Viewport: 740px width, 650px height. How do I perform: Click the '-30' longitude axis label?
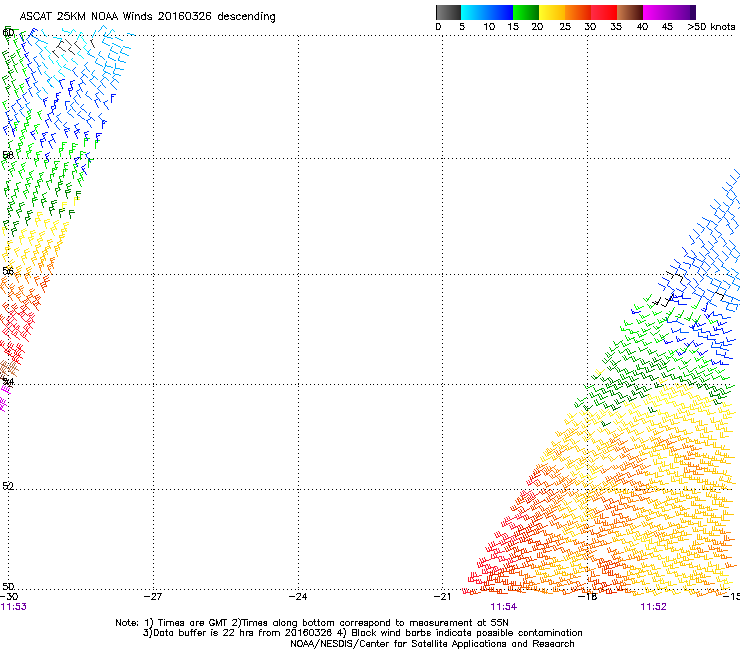(x=9, y=597)
